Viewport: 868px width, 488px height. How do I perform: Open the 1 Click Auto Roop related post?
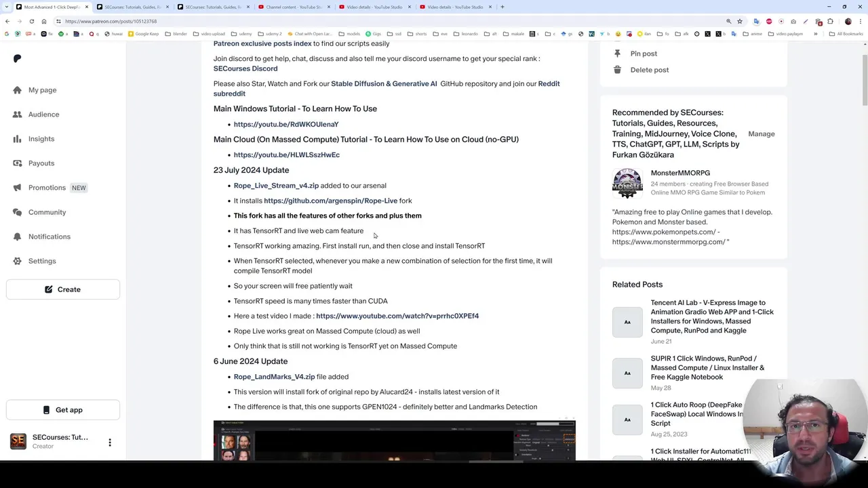click(696, 414)
